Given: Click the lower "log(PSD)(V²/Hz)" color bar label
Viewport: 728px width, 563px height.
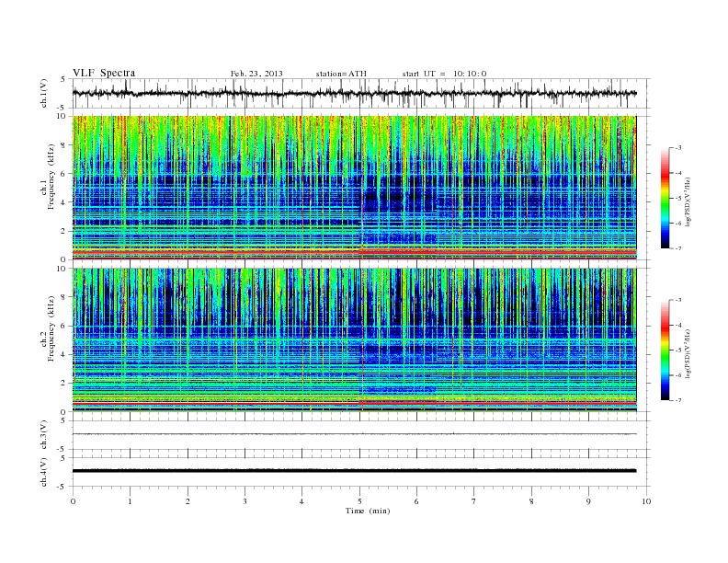Looking at the screenshot, I should click(688, 354).
